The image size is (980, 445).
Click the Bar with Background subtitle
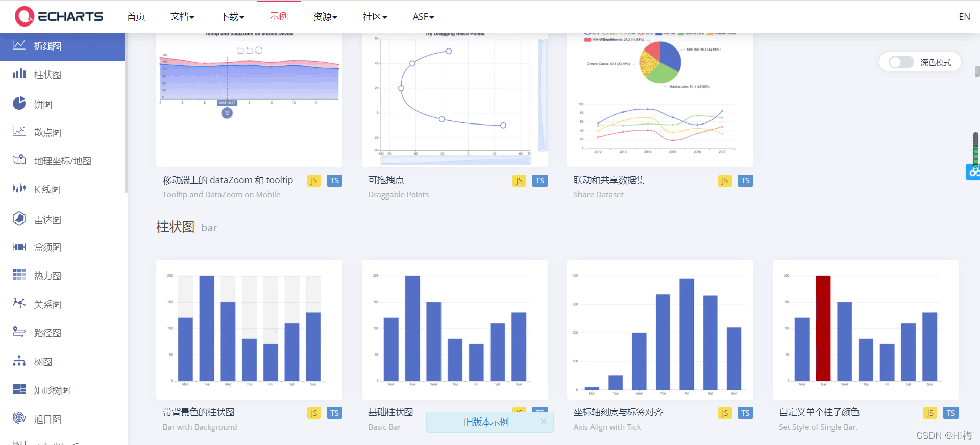(200, 427)
